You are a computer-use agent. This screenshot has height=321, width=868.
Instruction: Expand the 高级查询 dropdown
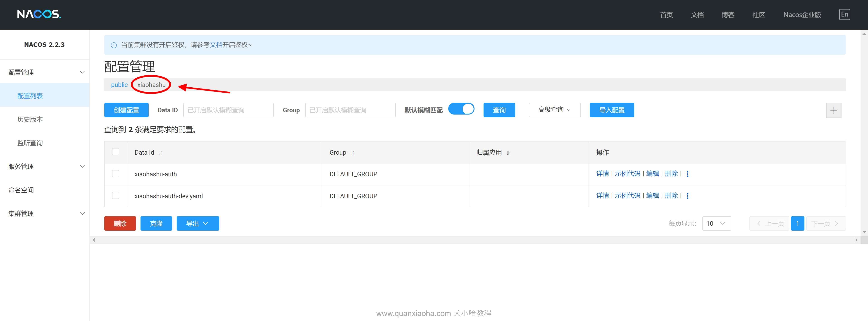(x=554, y=110)
